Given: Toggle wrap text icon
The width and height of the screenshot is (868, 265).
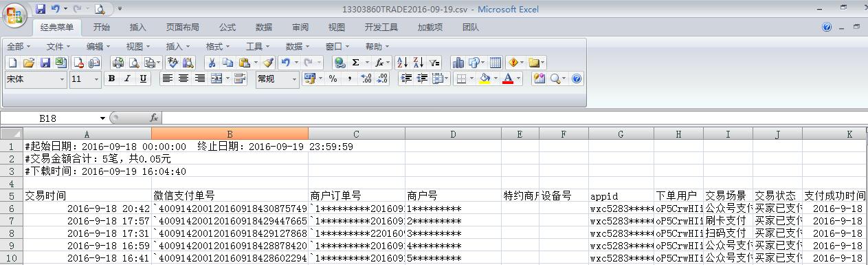Looking at the screenshot, I should coord(240,79).
